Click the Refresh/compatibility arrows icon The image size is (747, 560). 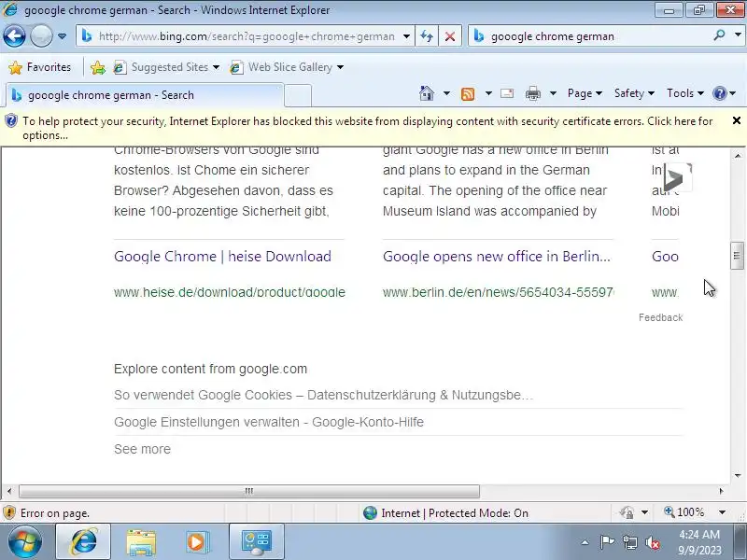tap(427, 36)
